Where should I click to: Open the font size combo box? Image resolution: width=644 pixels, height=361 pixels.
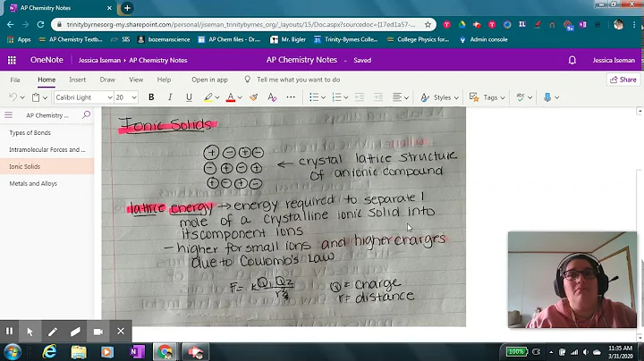[x=126, y=97]
